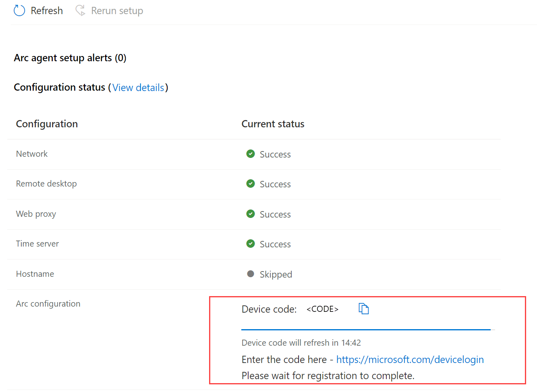Click the Configuration column header
This screenshot has width=537, height=392.
tap(47, 124)
